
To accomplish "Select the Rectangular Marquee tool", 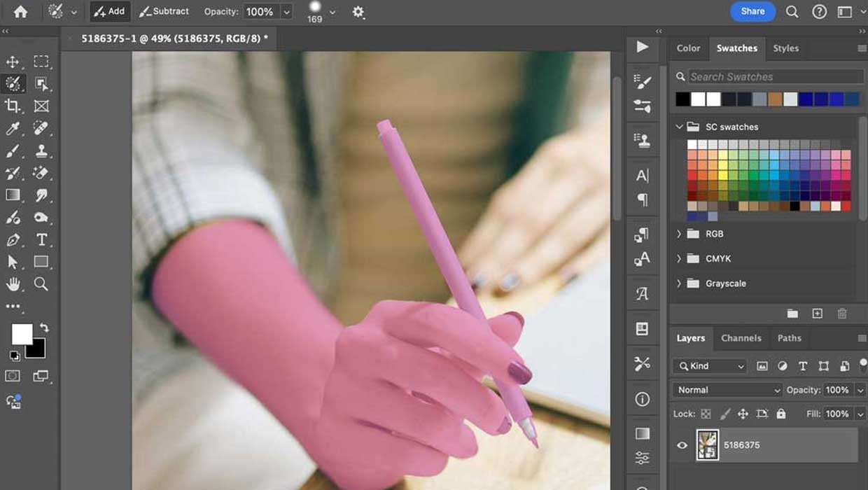I will point(41,62).
